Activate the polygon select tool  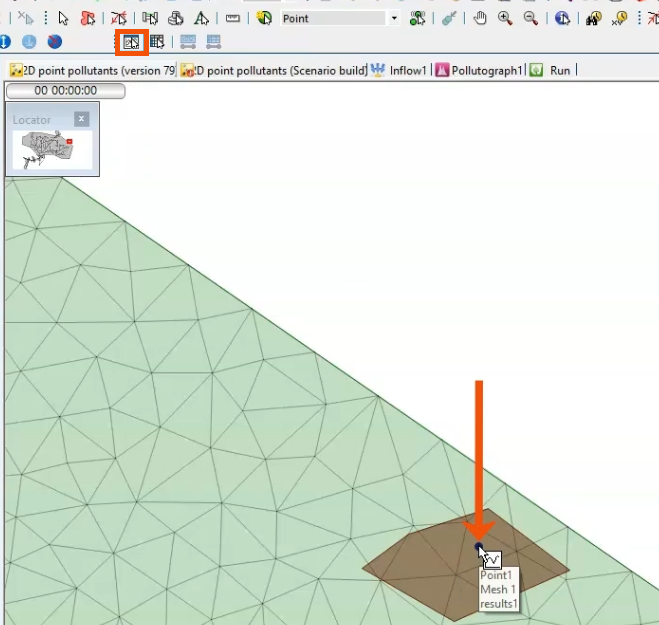coord(87,18)
